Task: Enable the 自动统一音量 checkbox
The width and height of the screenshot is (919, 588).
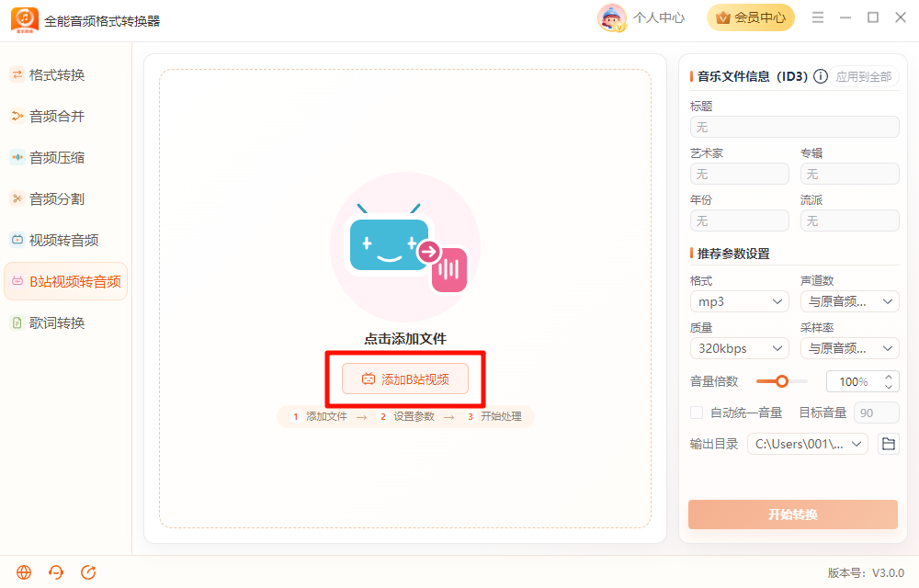Action: 697,413
